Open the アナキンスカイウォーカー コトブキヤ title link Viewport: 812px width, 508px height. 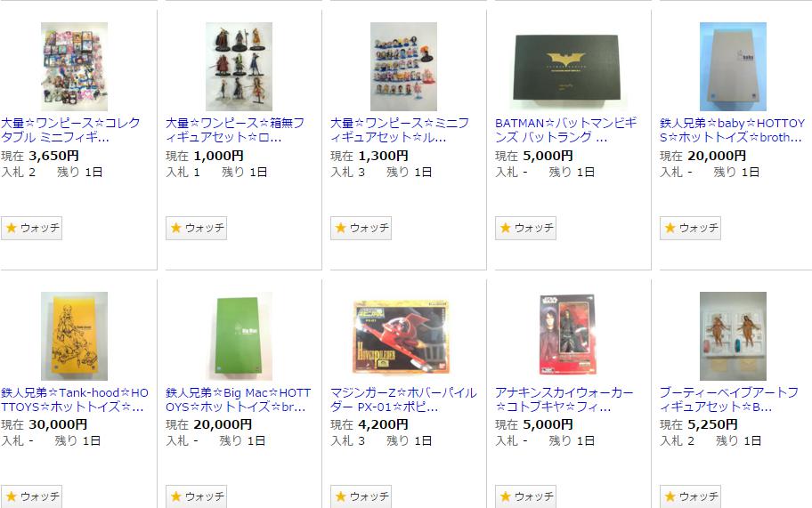tap(564, 399)
